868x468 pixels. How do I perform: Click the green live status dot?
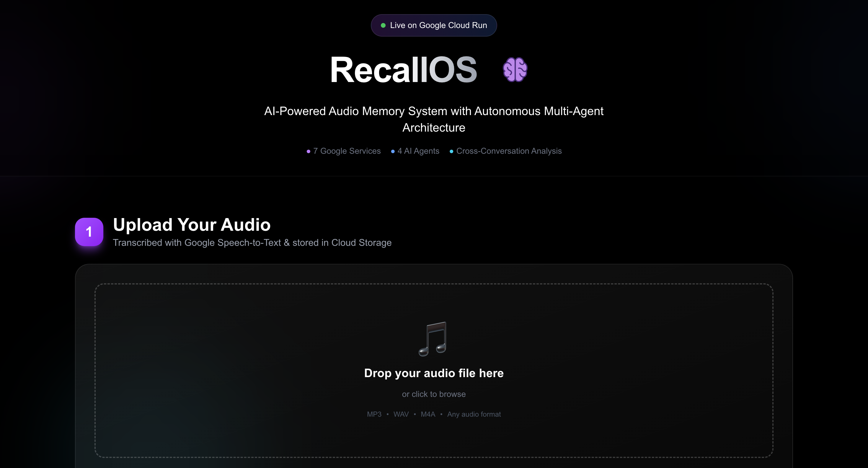pos(383,25)
